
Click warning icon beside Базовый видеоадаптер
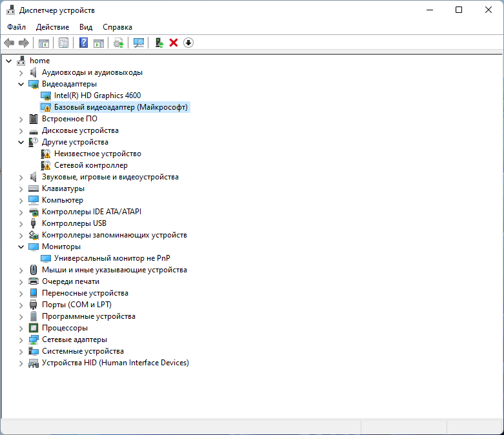pos(46,107)
